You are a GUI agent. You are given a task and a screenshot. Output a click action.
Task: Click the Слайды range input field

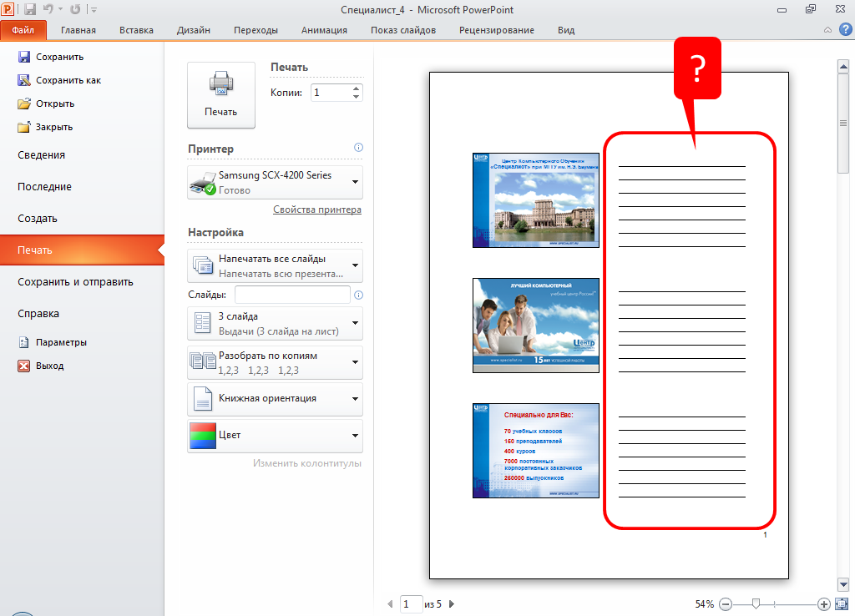(x=292, y=295)
